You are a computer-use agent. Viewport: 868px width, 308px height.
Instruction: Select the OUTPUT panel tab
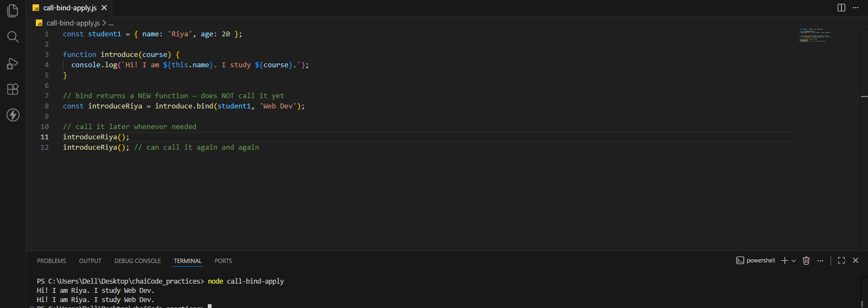click(x=90, y=261)
